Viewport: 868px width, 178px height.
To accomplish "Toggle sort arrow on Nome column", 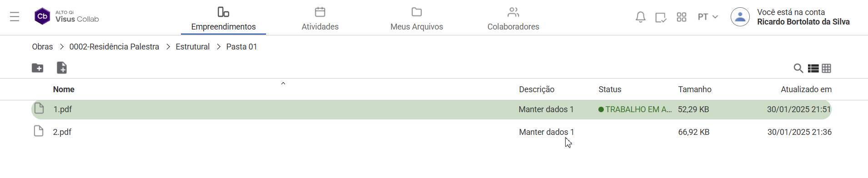I will 283,84.
